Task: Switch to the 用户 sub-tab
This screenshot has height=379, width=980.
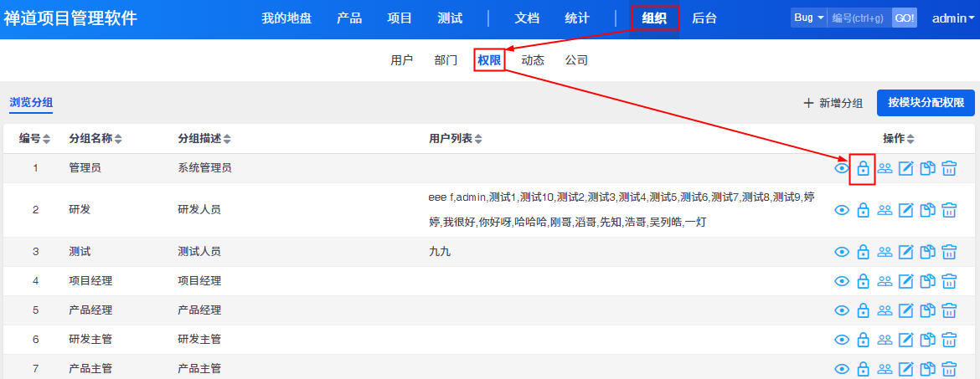Action: point(402,60)
